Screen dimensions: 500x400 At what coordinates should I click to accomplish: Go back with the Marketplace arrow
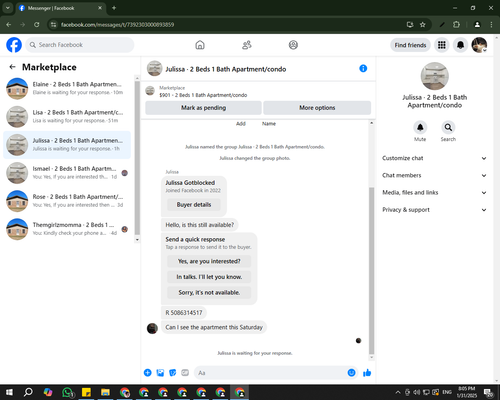[12, 67]
